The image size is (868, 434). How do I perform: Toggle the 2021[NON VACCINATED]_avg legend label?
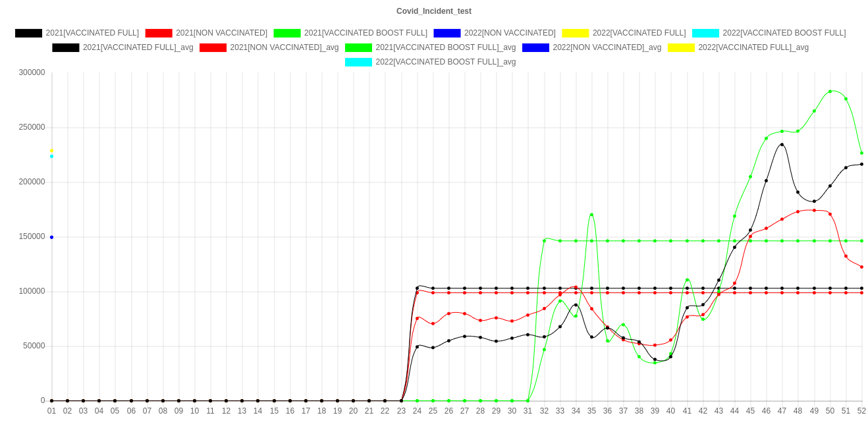(284, 47)
